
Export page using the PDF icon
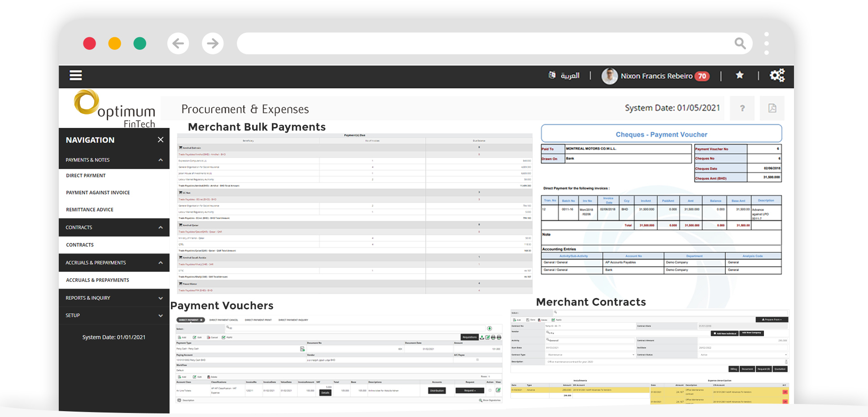click(772, 108)
